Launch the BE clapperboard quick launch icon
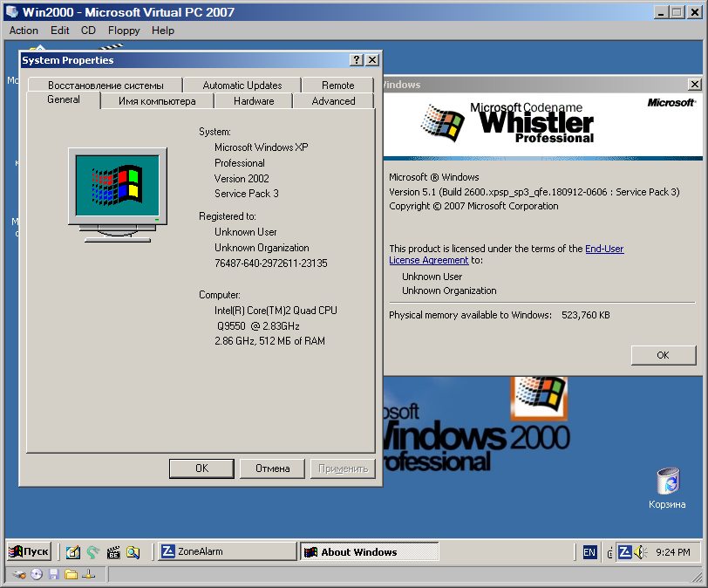This screenshot has width=708, height=588. pos(112,552)
